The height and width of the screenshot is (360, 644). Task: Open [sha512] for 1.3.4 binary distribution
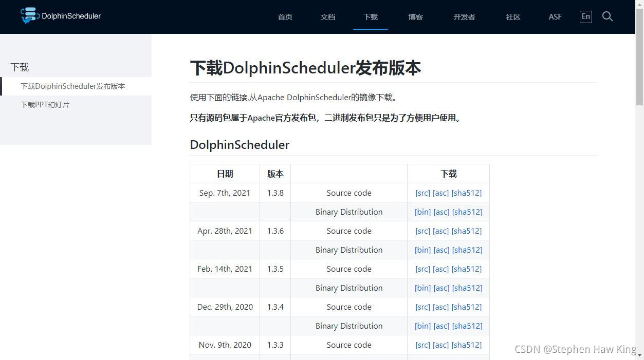point(467,326)
